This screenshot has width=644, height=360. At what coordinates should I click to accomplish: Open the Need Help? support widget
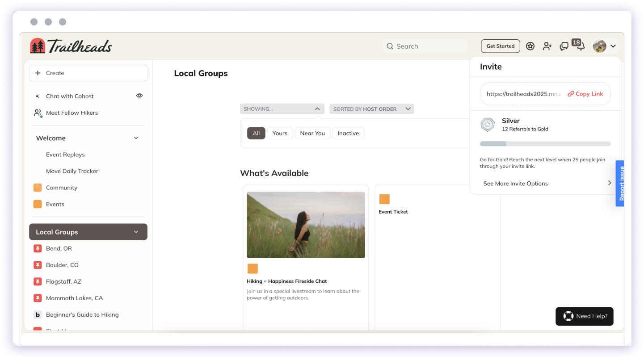click(584, 316)
